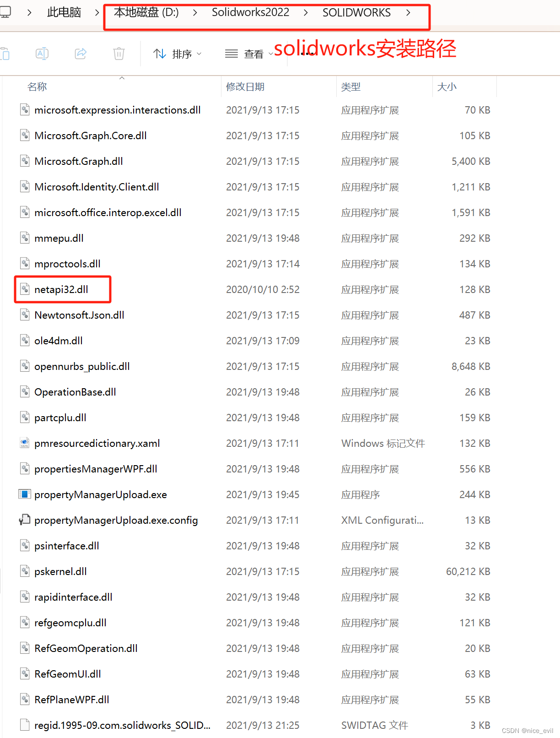Select file icon of opennurbs_public.dll
The image size is (560, 738).
(25, 366)
